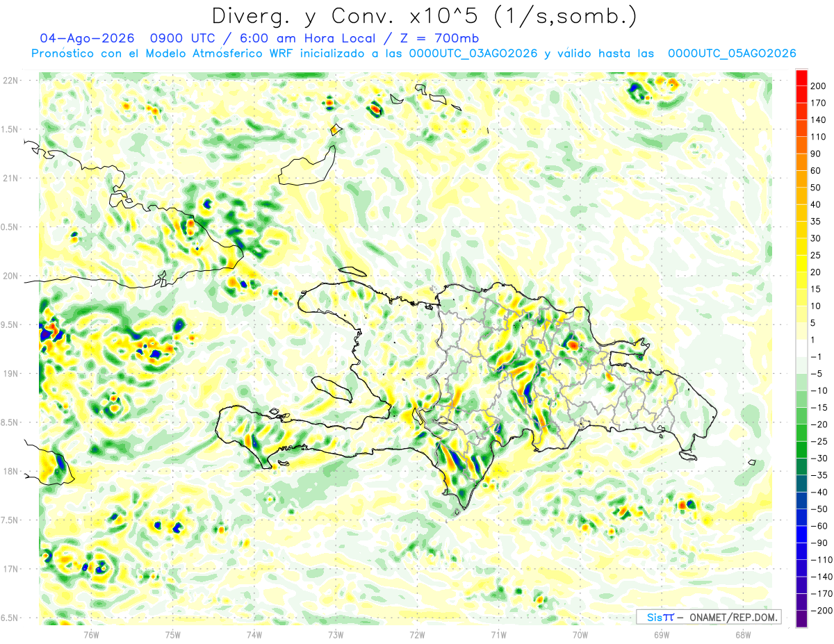Click the valid-until time "0000UTC_05AGO2026"

click(732, 53)
